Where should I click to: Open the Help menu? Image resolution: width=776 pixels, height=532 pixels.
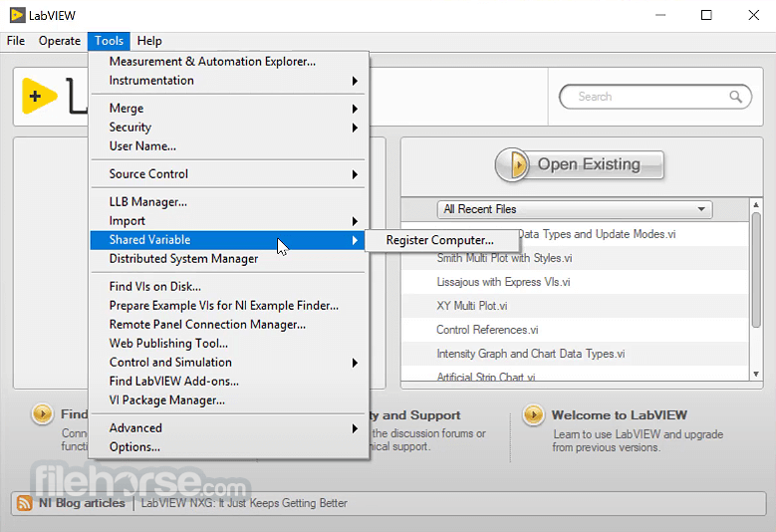(x=149, y=41)
